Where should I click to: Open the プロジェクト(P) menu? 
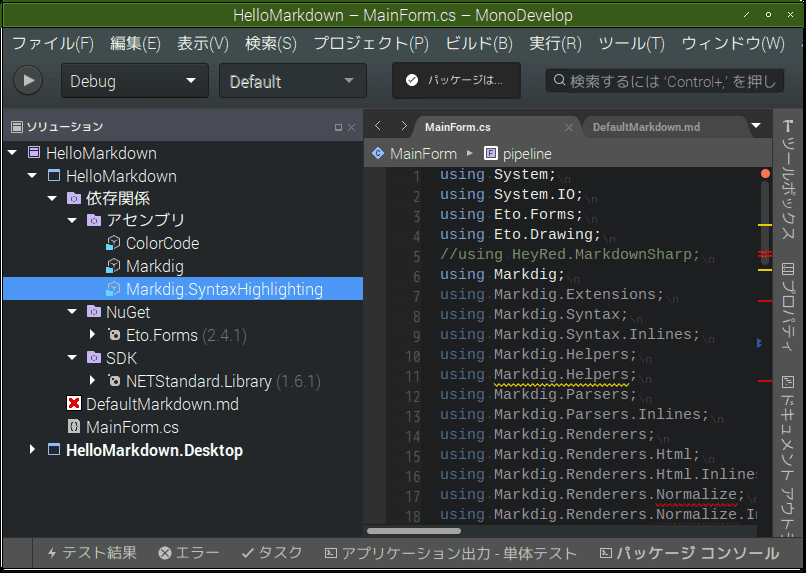coord(371,43)
